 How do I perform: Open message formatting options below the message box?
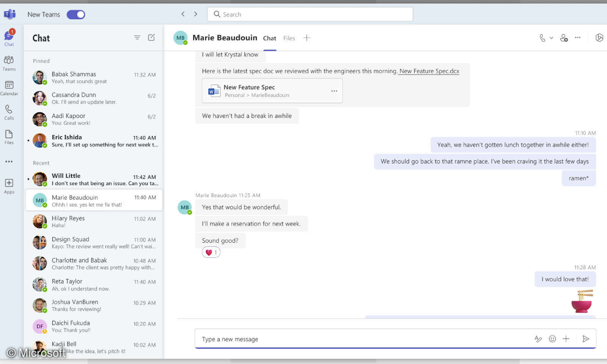[538, 339]
